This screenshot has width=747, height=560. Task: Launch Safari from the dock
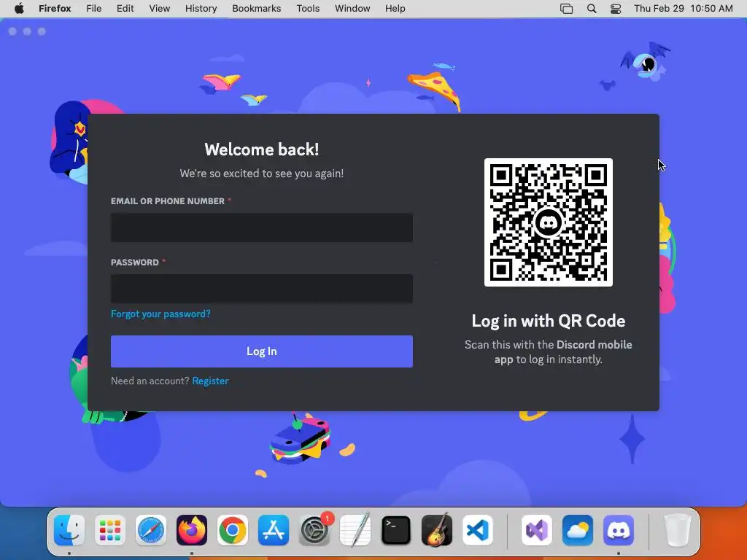pyautogui.click(x=151, y=530)
